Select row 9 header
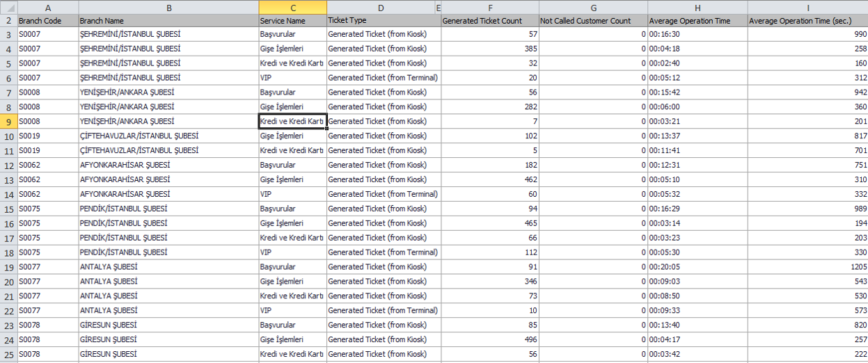This screenshot has height=363, width=868. point(8,122)
